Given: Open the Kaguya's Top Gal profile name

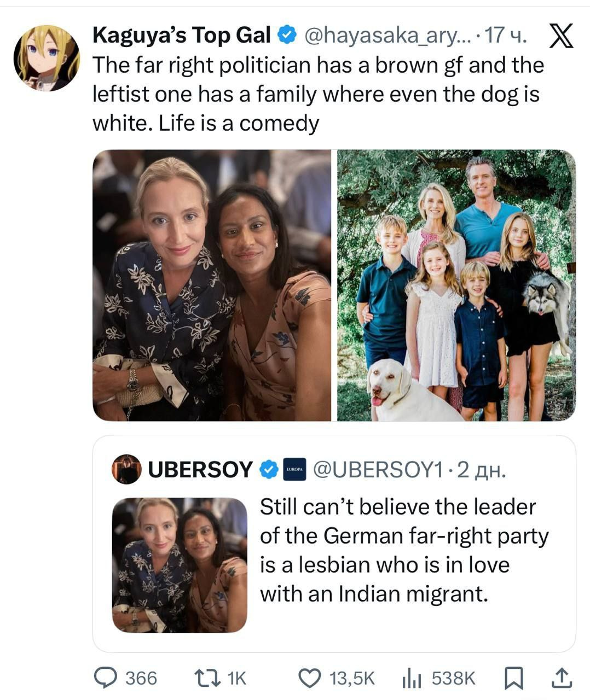Looking at the screenshot, I should (x=182, y=36).
